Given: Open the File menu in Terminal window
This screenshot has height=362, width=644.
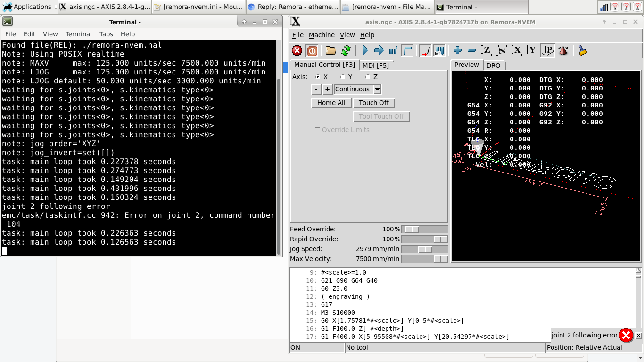Looking at the screenshot, I should (10, 34).
